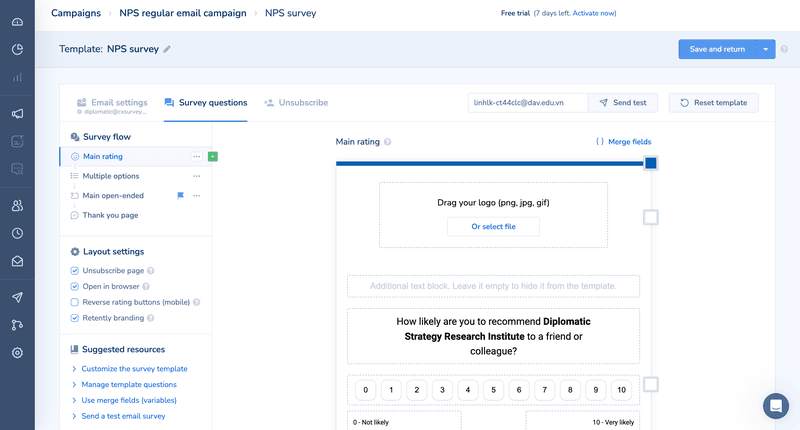Open the three-dot menu for Multiple options
800x430 pixels.
pos(196,176)
